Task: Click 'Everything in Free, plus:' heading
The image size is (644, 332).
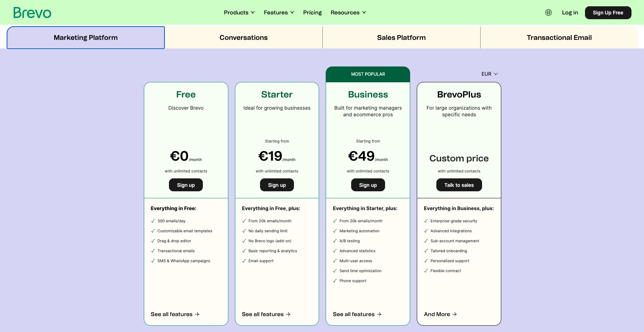Action: point(271,208)
